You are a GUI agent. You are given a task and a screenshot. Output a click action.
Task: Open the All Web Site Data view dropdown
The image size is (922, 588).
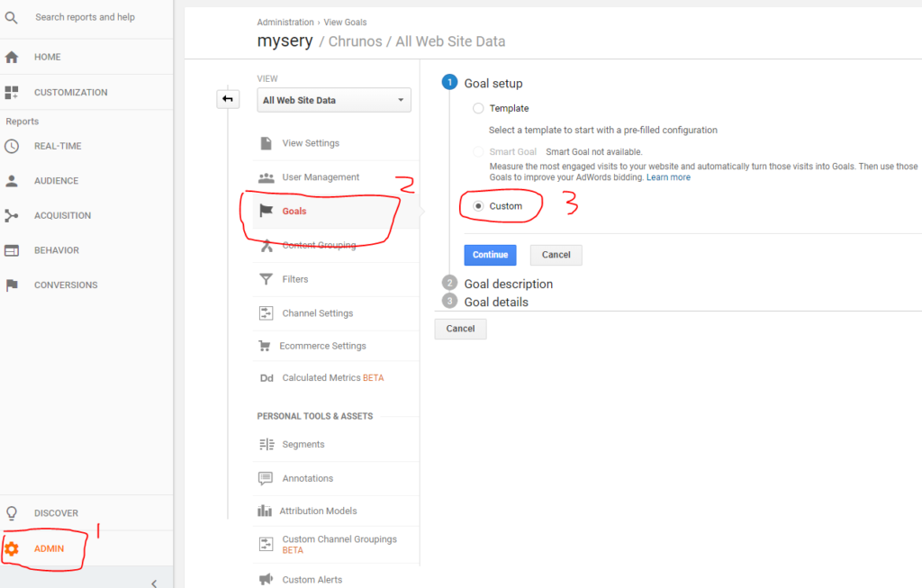333,100
